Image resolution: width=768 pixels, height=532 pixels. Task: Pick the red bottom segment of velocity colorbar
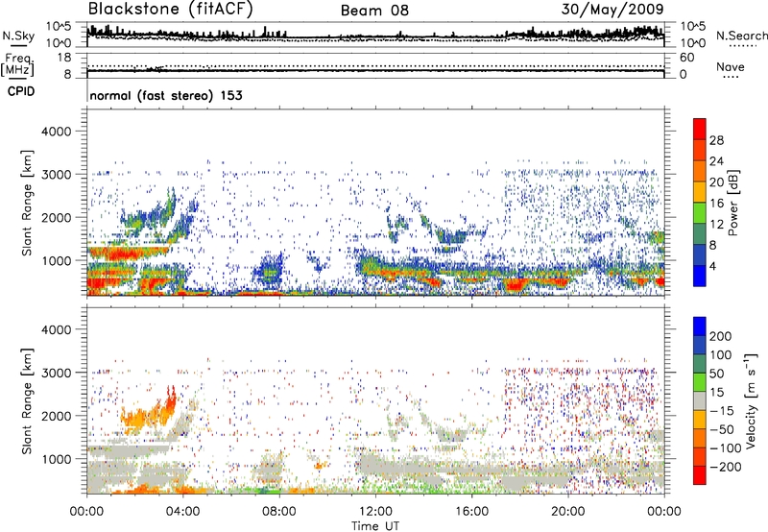tap(700, 475)
